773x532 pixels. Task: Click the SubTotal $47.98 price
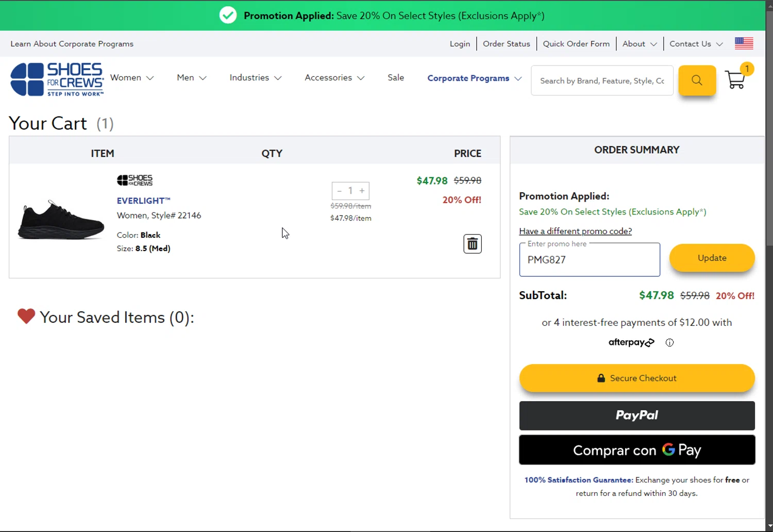tap(656, 295)
